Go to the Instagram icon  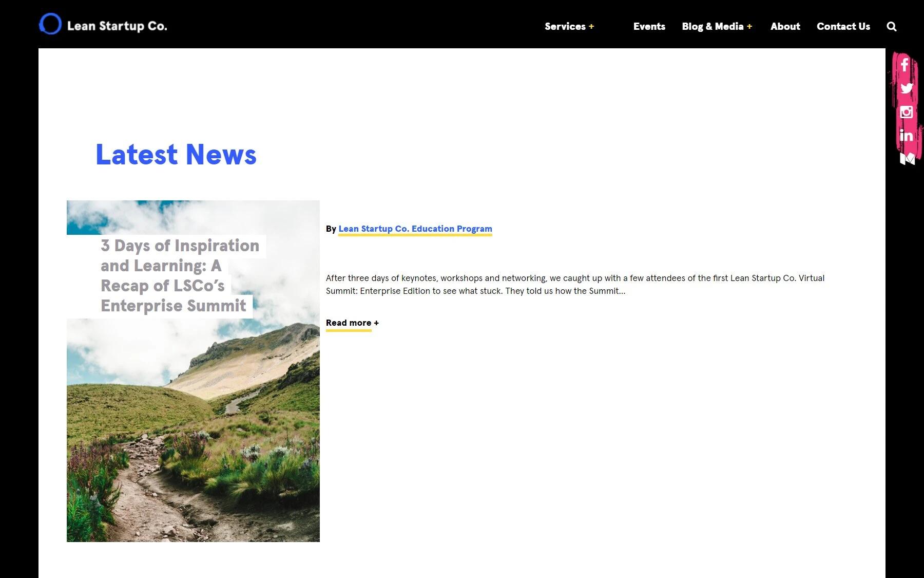(906, 112)
